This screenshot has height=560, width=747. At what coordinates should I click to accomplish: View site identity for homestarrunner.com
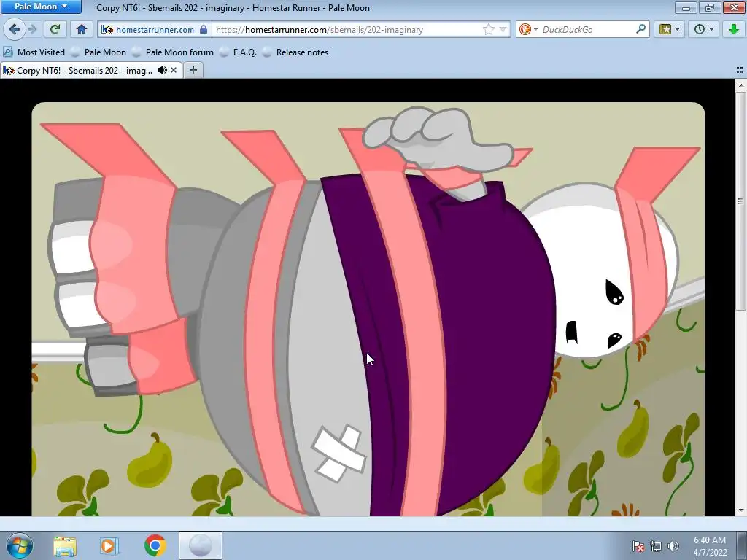click(x=155, y=29)
